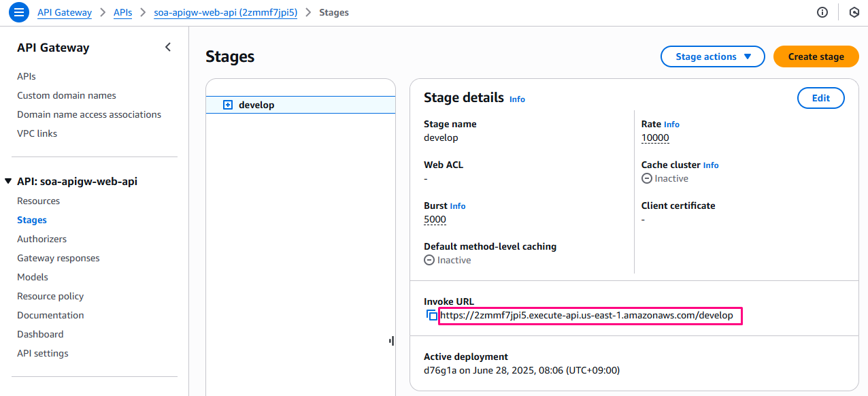
Task: Collapse the API: soa-apigw-web-api section
Action: pyautogui.click(x=8, y=182)
